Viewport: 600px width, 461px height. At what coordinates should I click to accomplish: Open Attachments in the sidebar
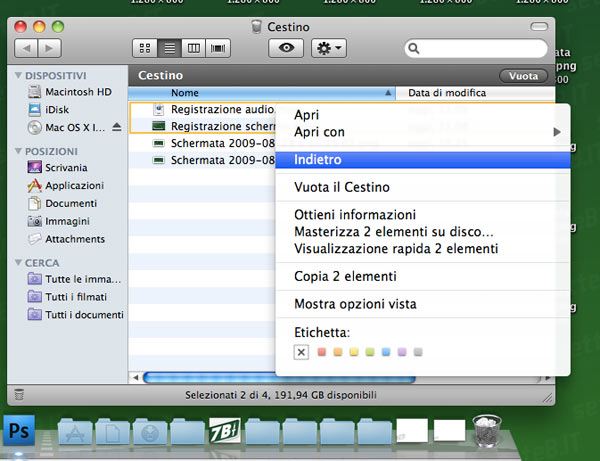[66, 239]
